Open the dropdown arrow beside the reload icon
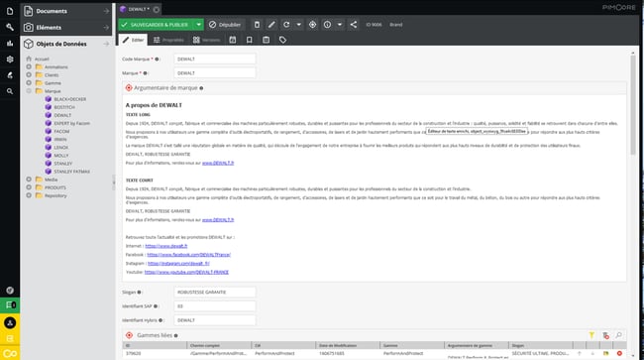This screenshot has width=644, height=360. coord(298,25)
